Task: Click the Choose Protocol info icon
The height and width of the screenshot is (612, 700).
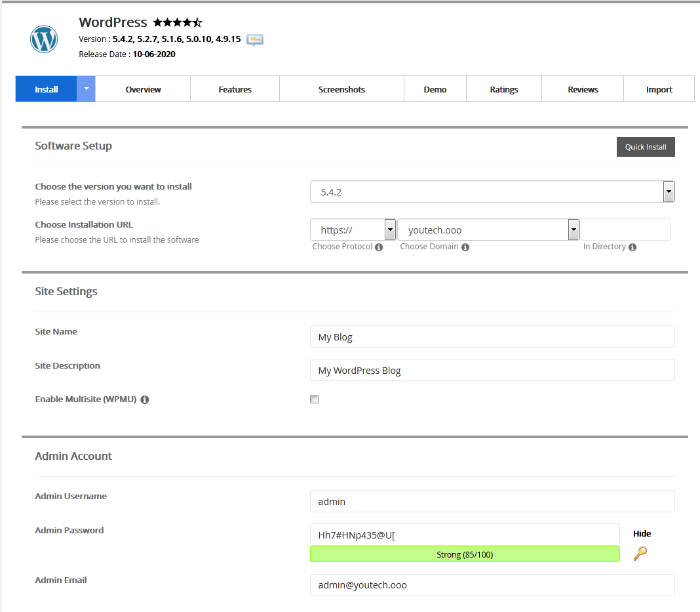Action: [x=379, y=247]
